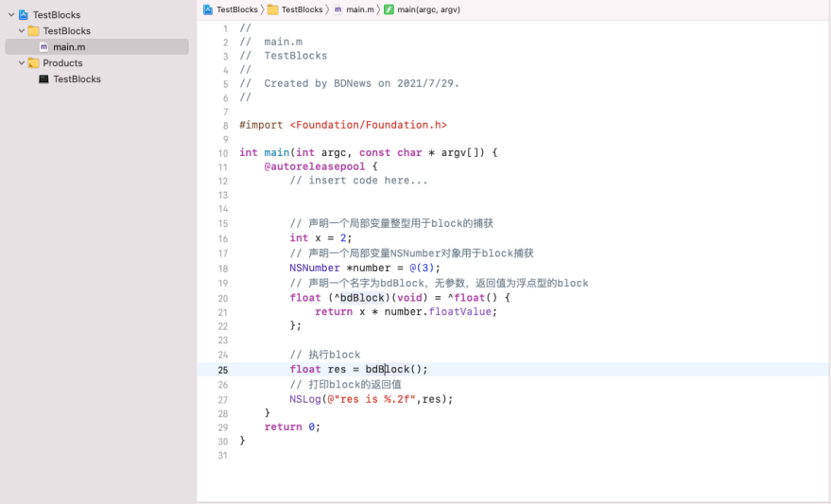Image resolution: width=831 pixels, height=504 pixels.
Task: Click the '// 执行block' comment
Action: coord(325,355)
